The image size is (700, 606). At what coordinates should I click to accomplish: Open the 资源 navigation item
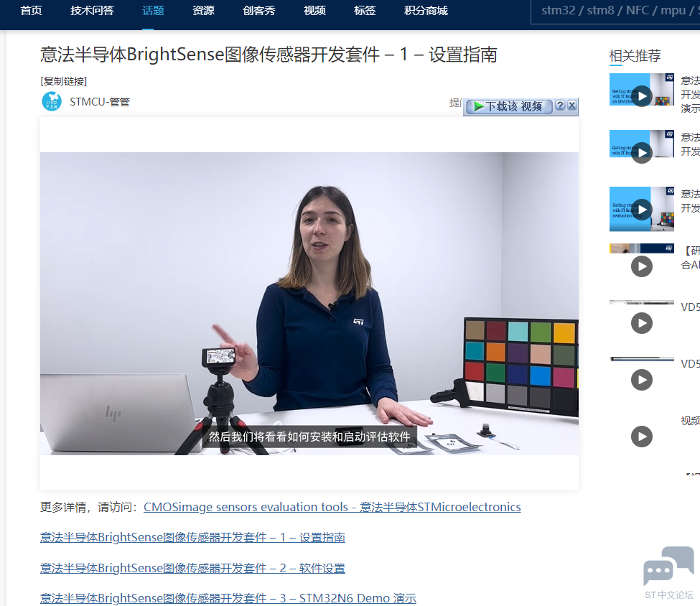pos(203,11)
